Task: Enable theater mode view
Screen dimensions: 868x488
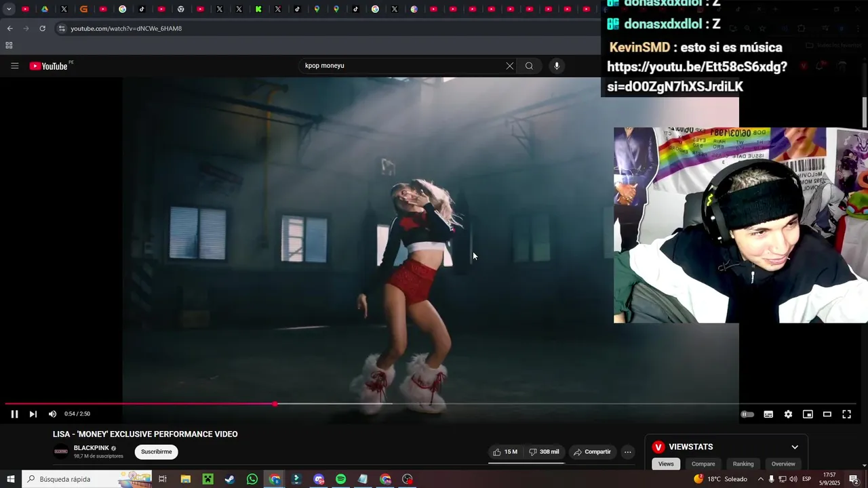Action: pos(827,414)
